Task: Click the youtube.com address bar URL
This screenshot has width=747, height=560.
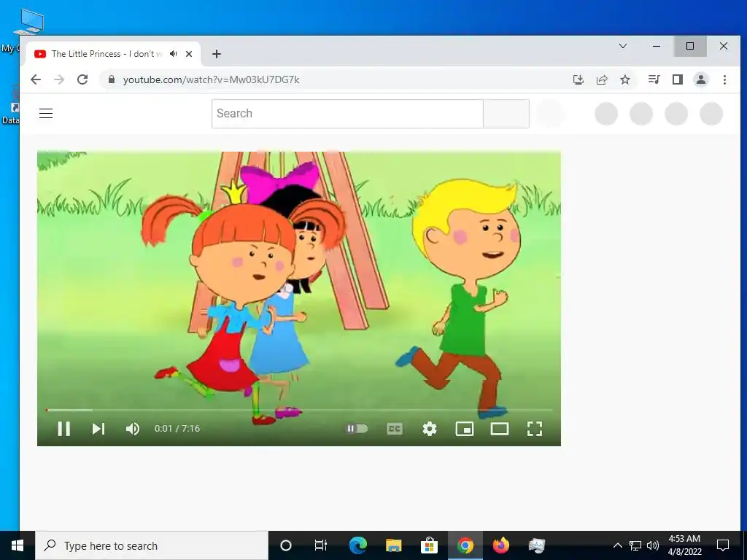Action: [x=211, y=79]
